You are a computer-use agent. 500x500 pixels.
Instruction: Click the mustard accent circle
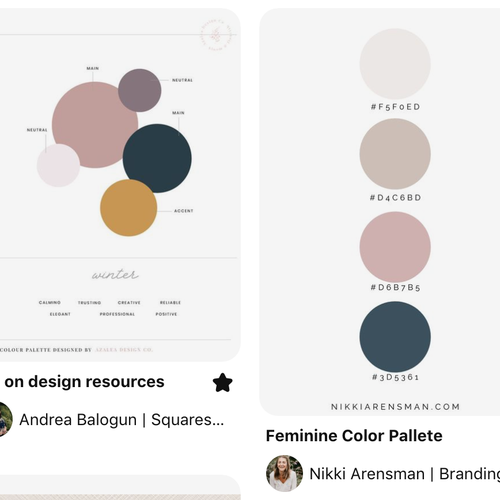click(x=129, y=208)
